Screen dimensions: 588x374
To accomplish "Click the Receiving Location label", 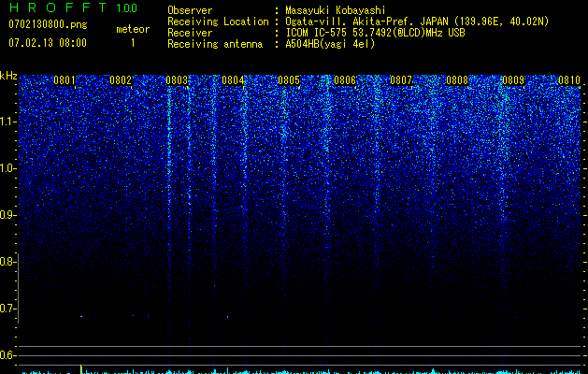I will 218,22.
